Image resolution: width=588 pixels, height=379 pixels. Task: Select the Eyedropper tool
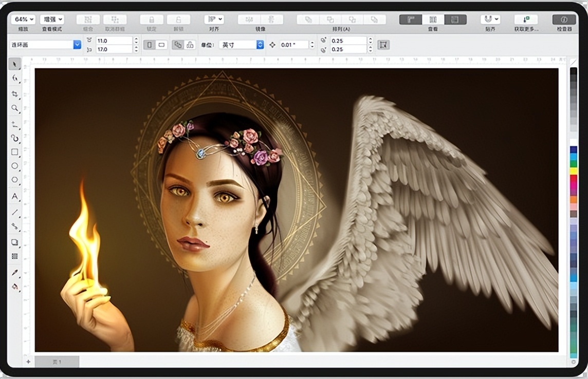(15, 272)
